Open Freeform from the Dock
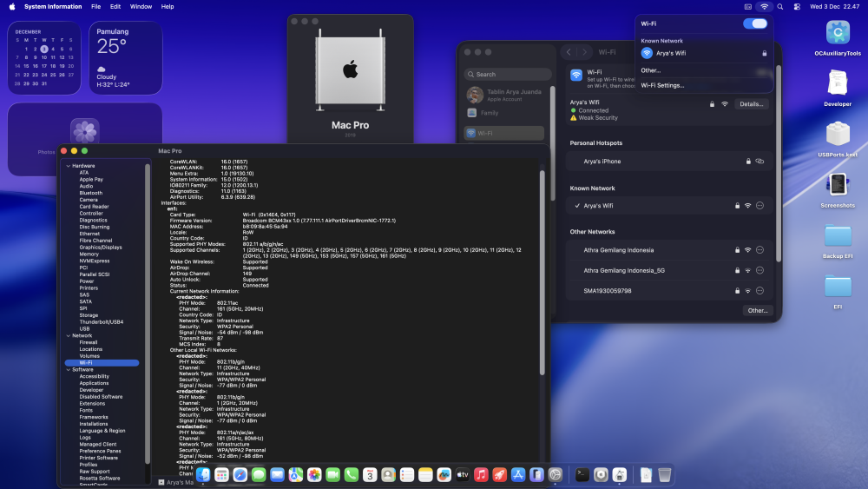Screen dimensions: 868x489 444,474
